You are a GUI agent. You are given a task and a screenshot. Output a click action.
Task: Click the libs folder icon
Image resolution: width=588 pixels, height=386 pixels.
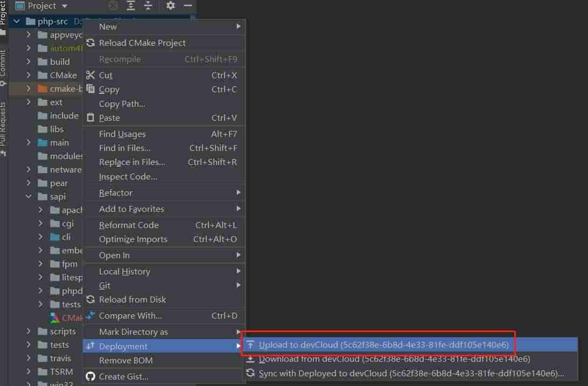pyautogui.click(x=43, y=129)
